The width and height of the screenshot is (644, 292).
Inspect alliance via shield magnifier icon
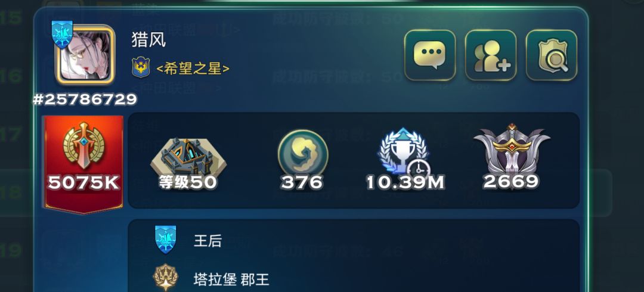coord(551,55)
